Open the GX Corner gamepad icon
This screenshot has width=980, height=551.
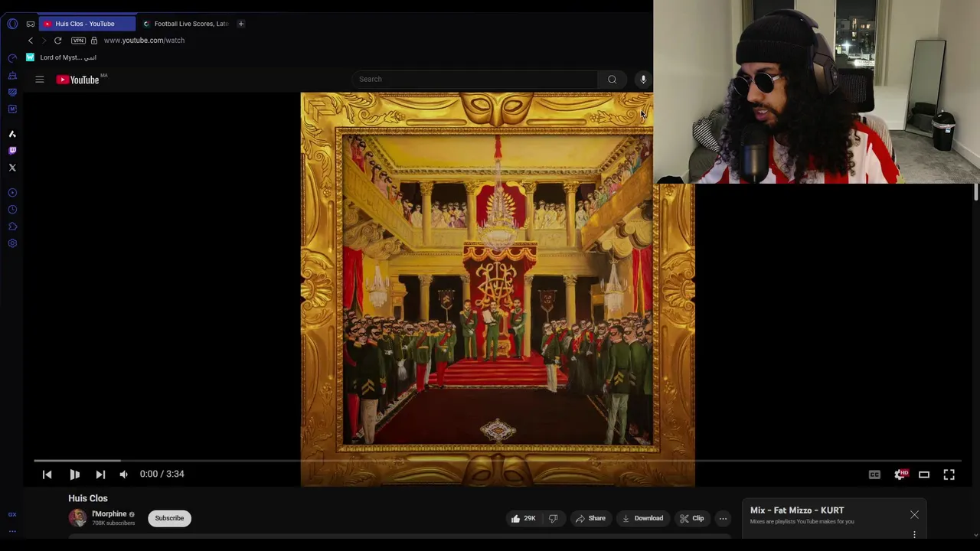pyautogui.click(x=31, y=24)
